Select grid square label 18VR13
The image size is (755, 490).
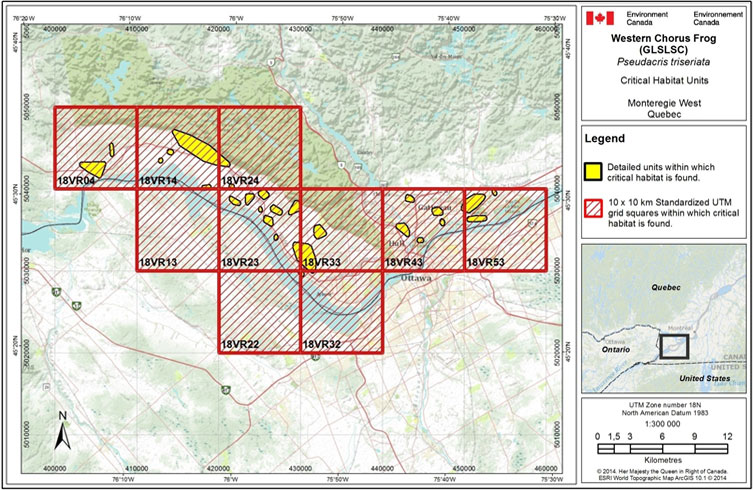pos(158,262)
